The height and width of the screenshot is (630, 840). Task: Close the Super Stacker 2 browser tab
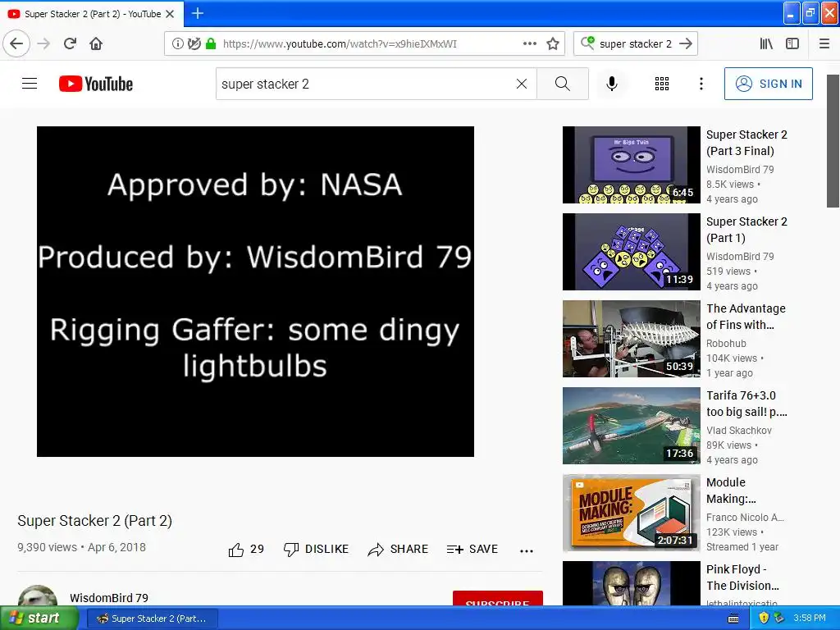click(170, 14)
